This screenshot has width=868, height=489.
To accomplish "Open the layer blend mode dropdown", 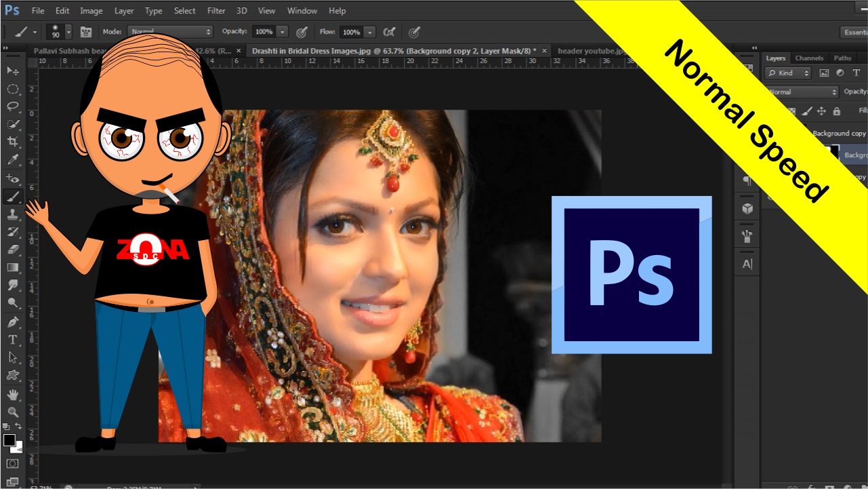I will click(x=802, y=92).
